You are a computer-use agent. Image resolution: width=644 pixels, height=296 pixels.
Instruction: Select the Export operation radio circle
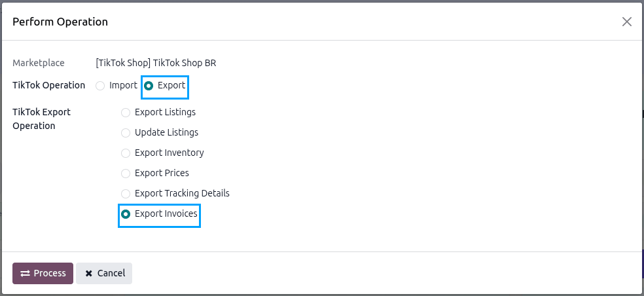tap(149, 86)
